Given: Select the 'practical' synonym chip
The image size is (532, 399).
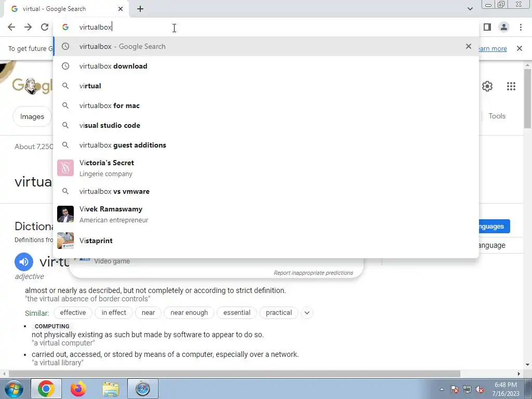Looking at the screenshot, I should [279, 312].
